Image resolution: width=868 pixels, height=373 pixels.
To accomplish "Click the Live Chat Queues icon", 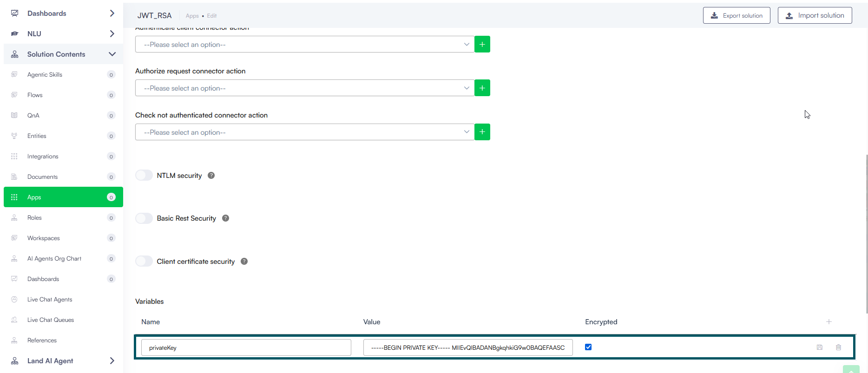I will (14, 320).
